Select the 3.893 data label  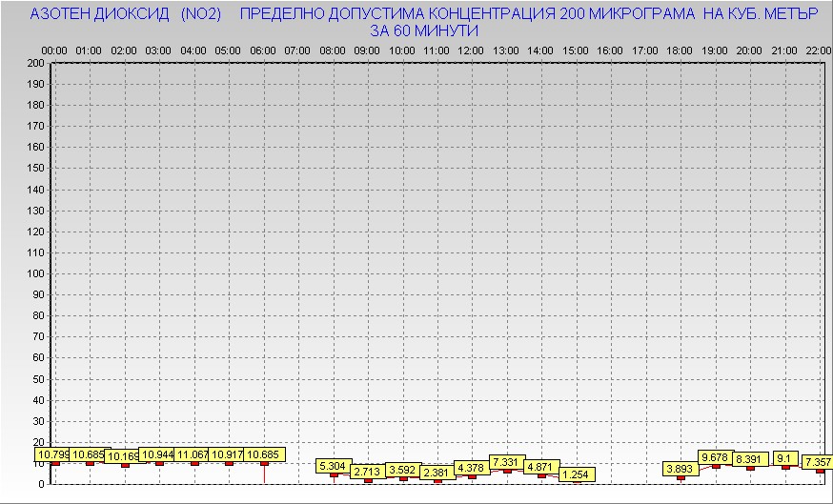click(x=681, y=469)
